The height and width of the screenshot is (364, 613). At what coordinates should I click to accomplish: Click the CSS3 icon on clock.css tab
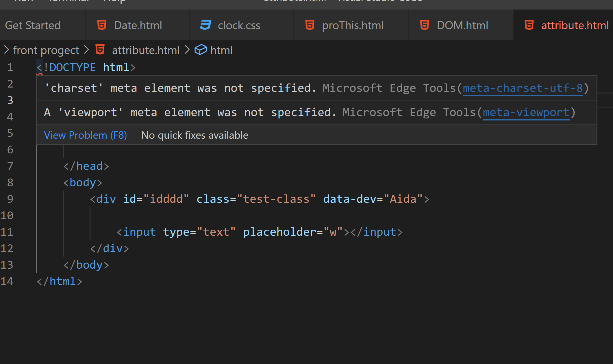pos(206,25)
